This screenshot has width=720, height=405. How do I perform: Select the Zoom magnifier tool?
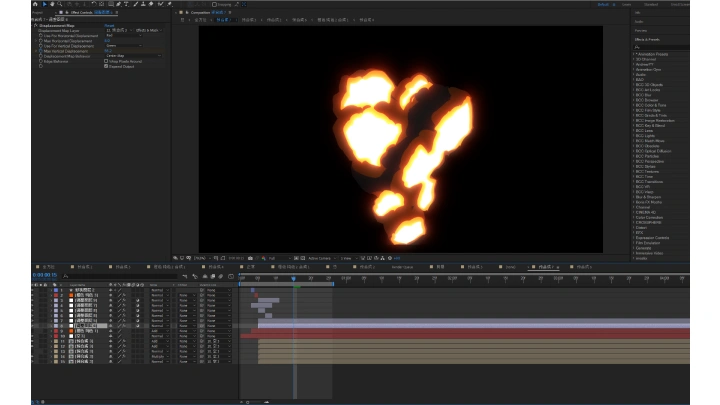(x=60, y=4)
